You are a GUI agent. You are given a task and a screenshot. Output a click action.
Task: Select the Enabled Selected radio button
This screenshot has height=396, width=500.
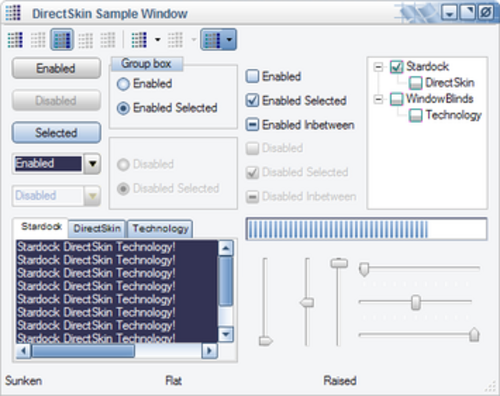point(123,108)
